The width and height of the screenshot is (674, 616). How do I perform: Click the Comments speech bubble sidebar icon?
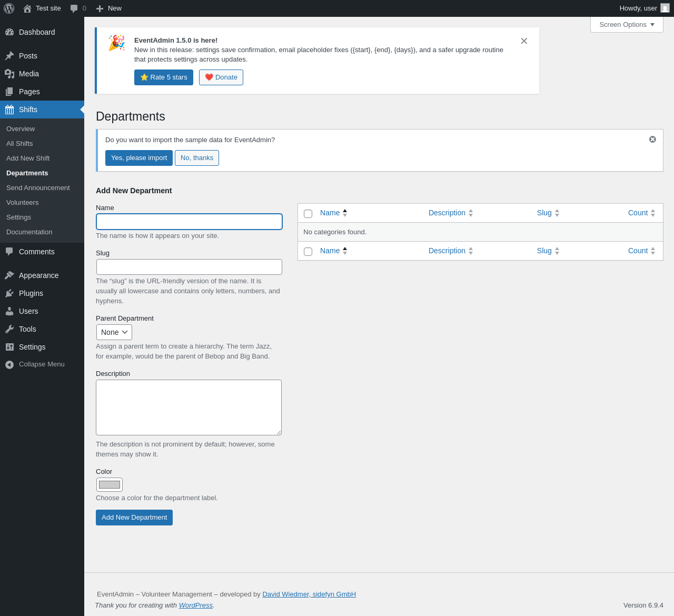pyautogui.click(x=9, y=252)
